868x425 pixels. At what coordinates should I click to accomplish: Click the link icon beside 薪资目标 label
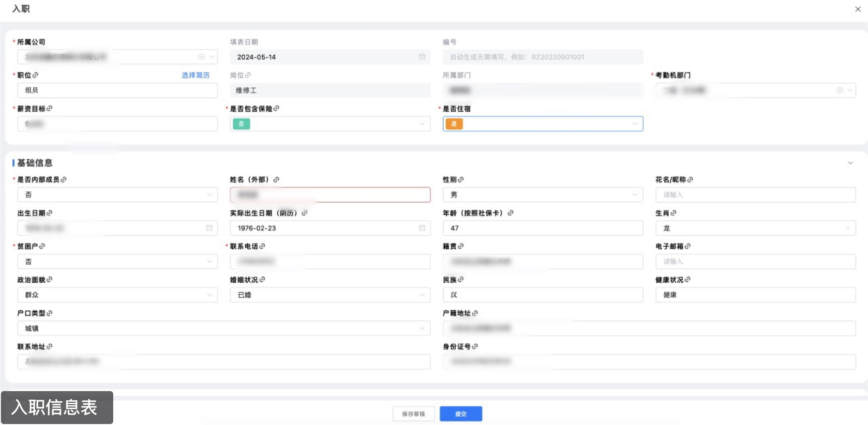point(49,108)
